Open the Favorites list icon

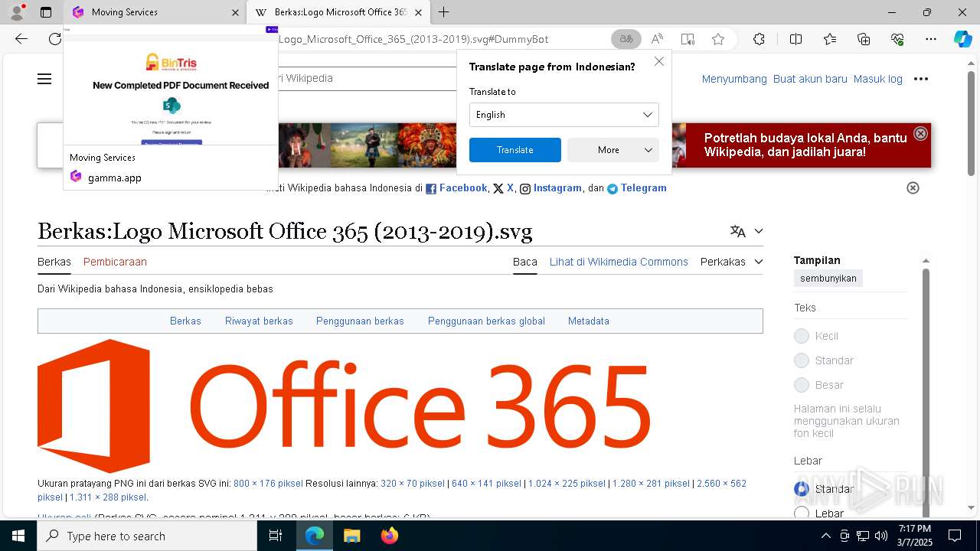[x=830, y=39]
